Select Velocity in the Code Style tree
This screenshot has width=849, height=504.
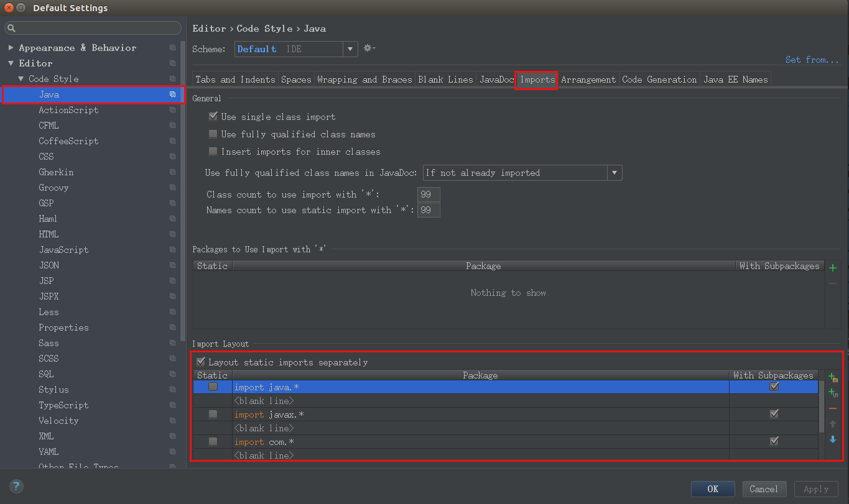click(x=58, y=421)
